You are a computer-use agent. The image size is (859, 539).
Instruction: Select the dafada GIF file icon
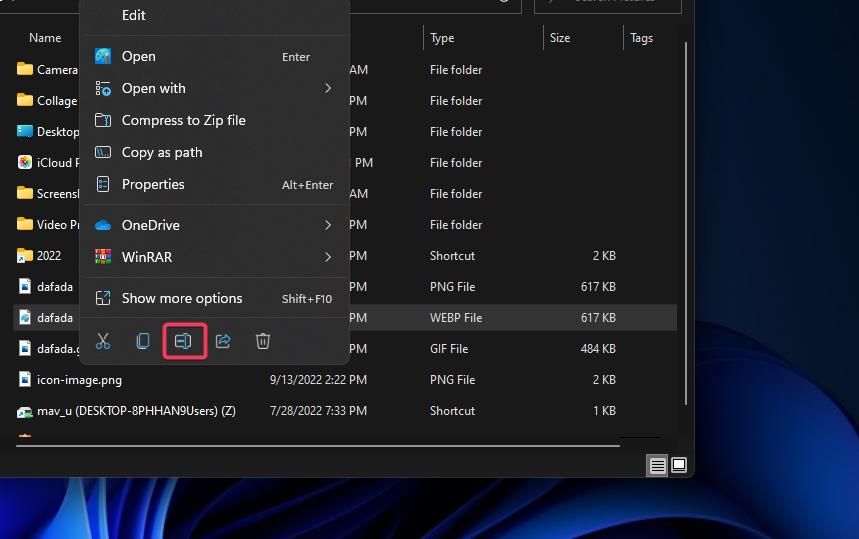click(x=25, y=348)
